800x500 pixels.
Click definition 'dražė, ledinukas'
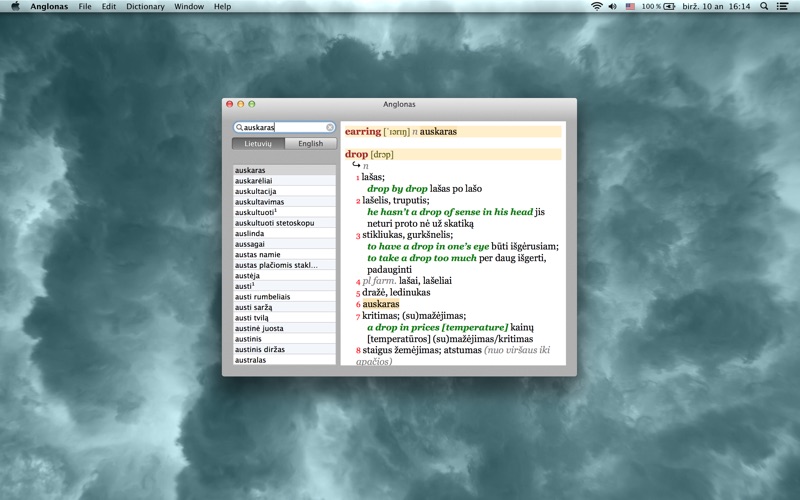pyautogui.click(x=396, y=292)
